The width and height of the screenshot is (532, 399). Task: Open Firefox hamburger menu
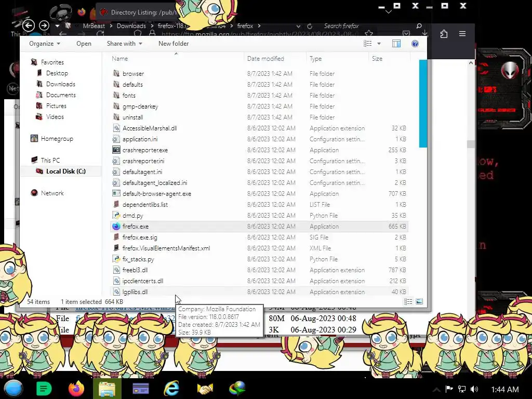pos(462,34)
